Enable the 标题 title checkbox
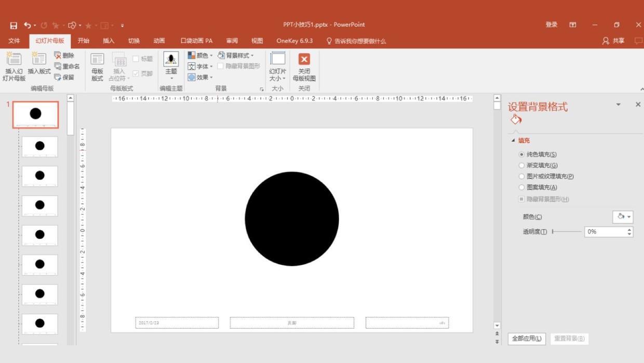This screenshot has height=363, width=644. tap(136, 59)
